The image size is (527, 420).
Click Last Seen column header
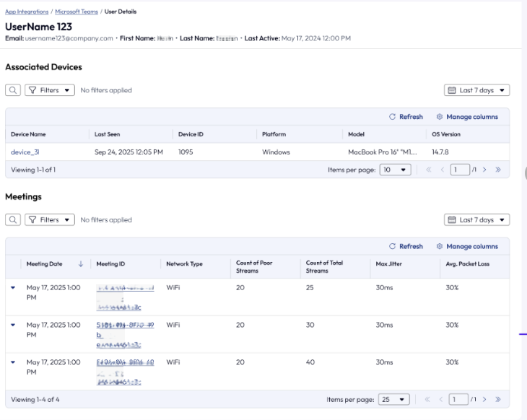108,134
